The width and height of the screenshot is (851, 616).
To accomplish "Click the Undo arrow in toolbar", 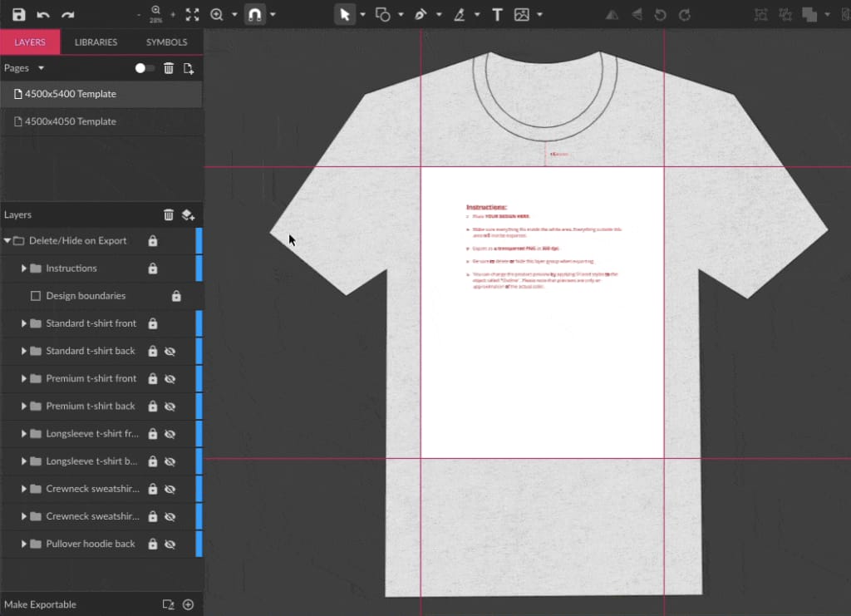I will point(43,14).
